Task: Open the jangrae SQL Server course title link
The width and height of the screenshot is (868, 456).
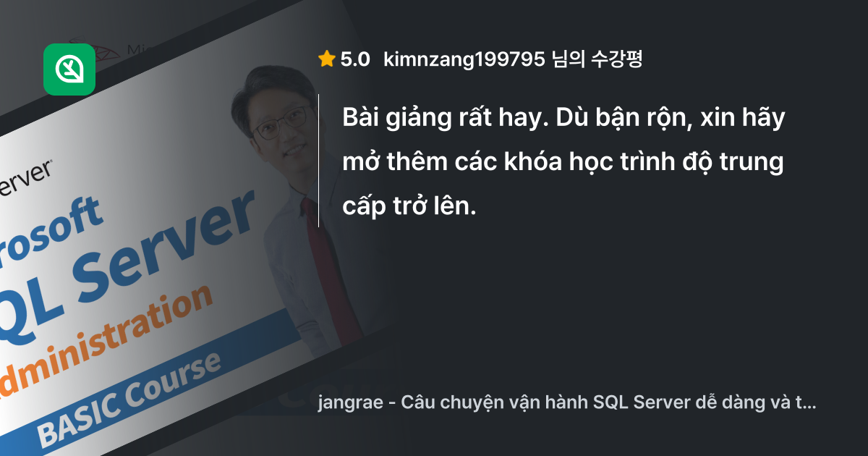Action: (x=568, y=403)
